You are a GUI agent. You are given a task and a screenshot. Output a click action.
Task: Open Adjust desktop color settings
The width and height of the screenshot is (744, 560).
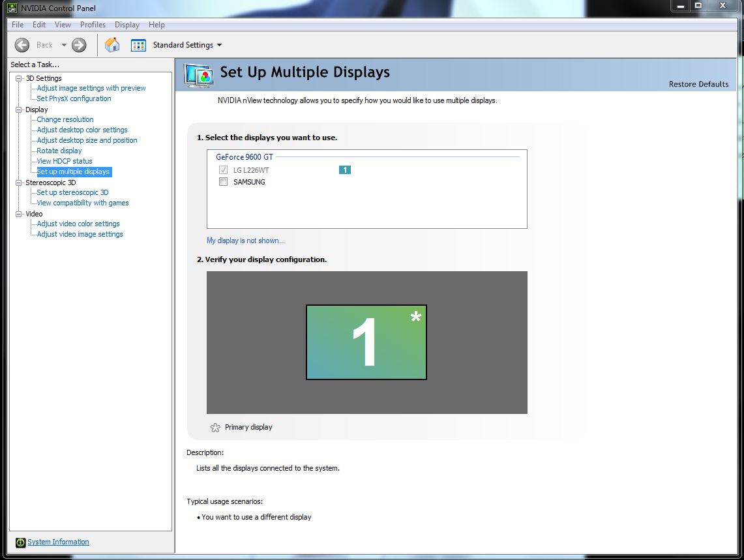[82, 130]
